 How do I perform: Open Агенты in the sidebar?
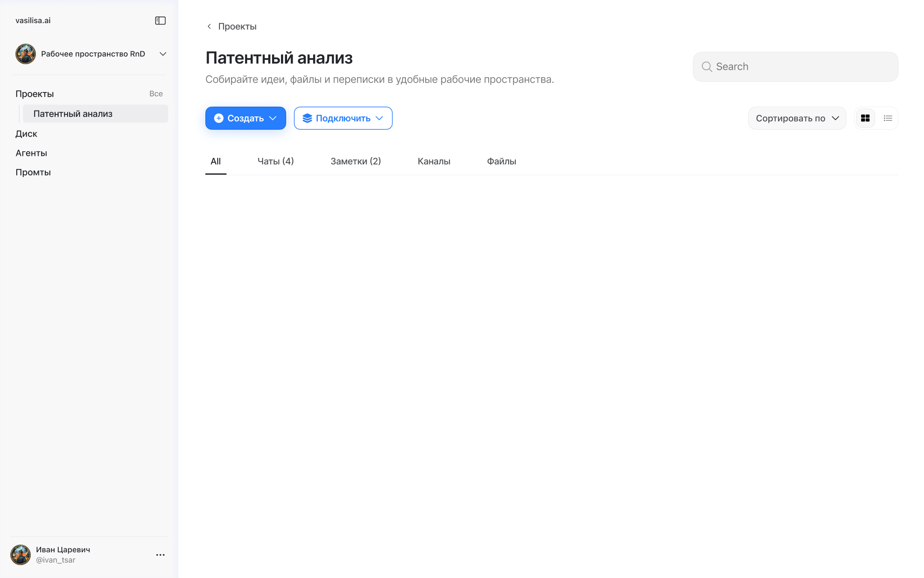pyautogui.click(x=31, y=153)
